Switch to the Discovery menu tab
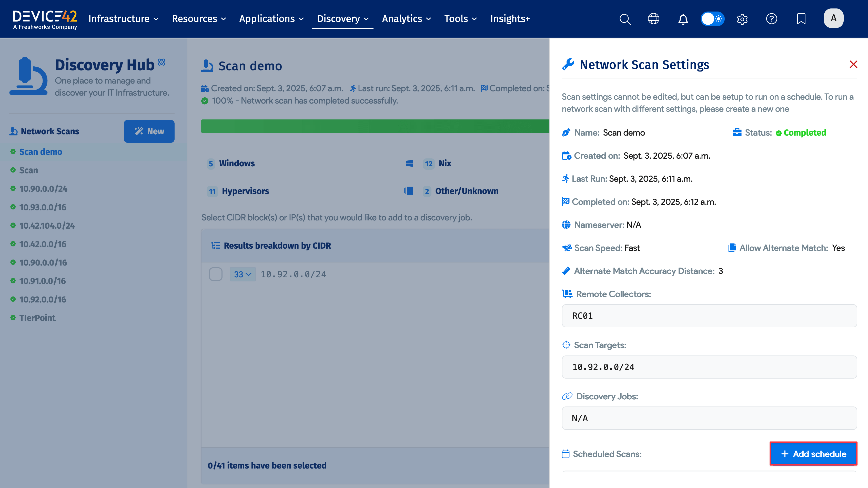This screenshot has width=868, height=488. 342,19
